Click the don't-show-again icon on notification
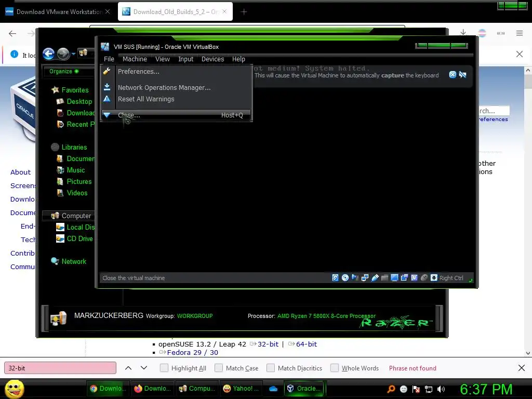This screenshot has height=399, width=532. tap(462, 75)
